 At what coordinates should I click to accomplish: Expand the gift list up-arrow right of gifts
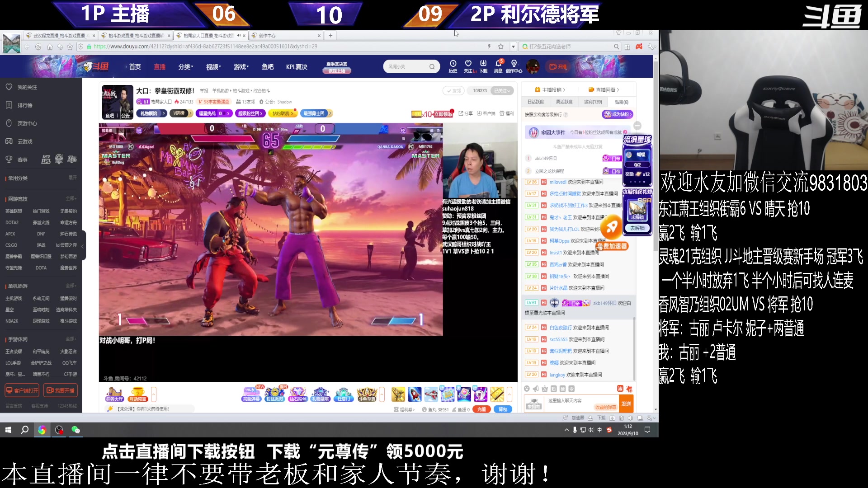509,394
